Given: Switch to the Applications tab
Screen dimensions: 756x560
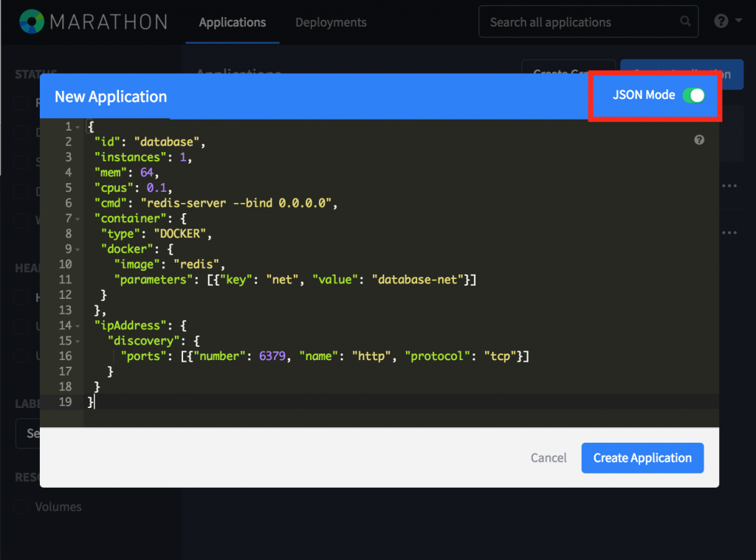Looking at the screenshot, I should tap(233, 22).
